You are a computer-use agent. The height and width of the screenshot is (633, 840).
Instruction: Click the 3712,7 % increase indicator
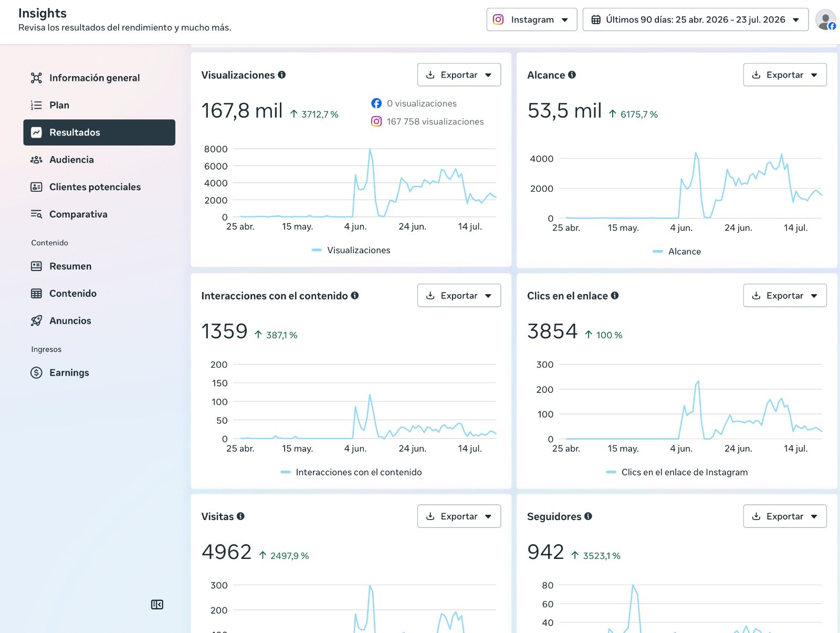point(314,115)
